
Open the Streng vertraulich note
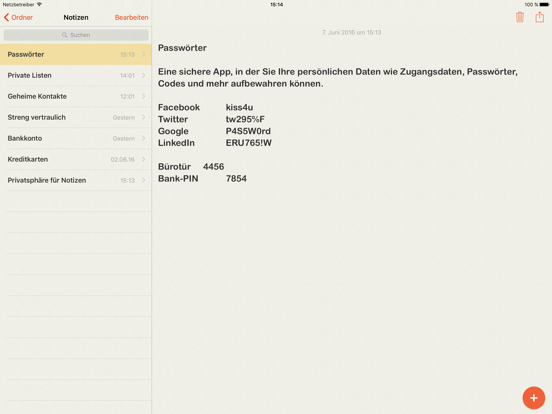click(76, 117)
